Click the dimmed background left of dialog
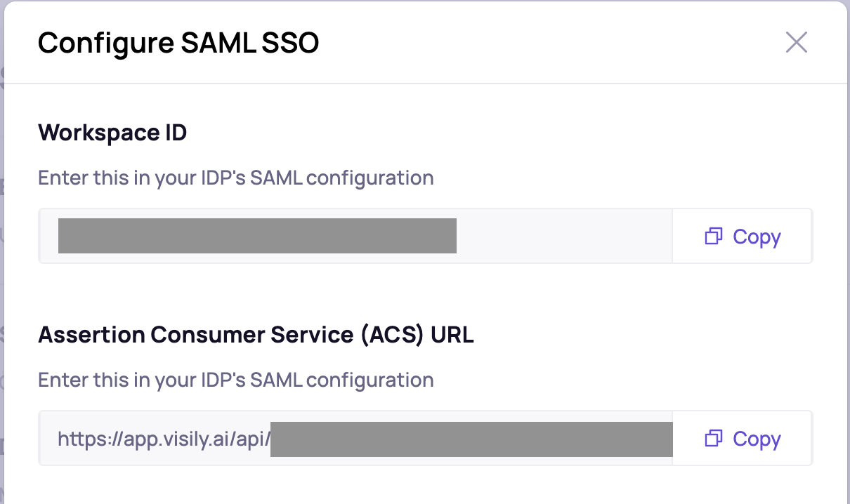The image size is (850, 504). 2,281
